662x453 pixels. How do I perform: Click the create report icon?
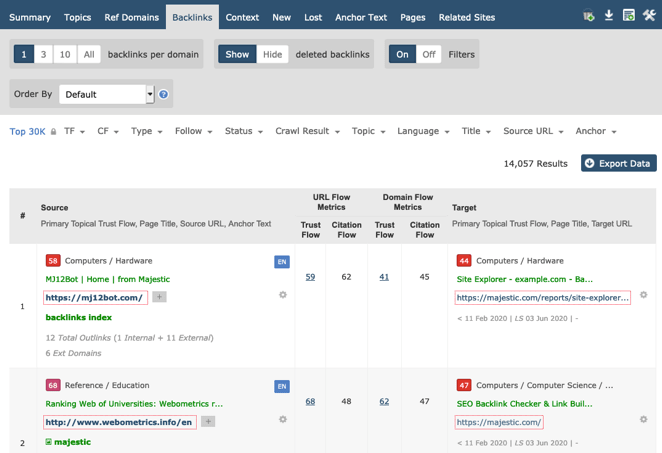coord(629,16)
